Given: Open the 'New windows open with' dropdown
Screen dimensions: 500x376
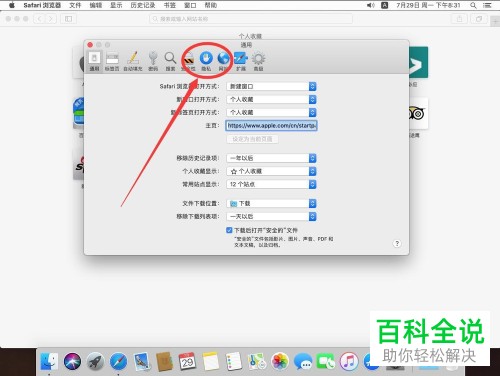Looking at the screenshot, I should click(271, 99).
